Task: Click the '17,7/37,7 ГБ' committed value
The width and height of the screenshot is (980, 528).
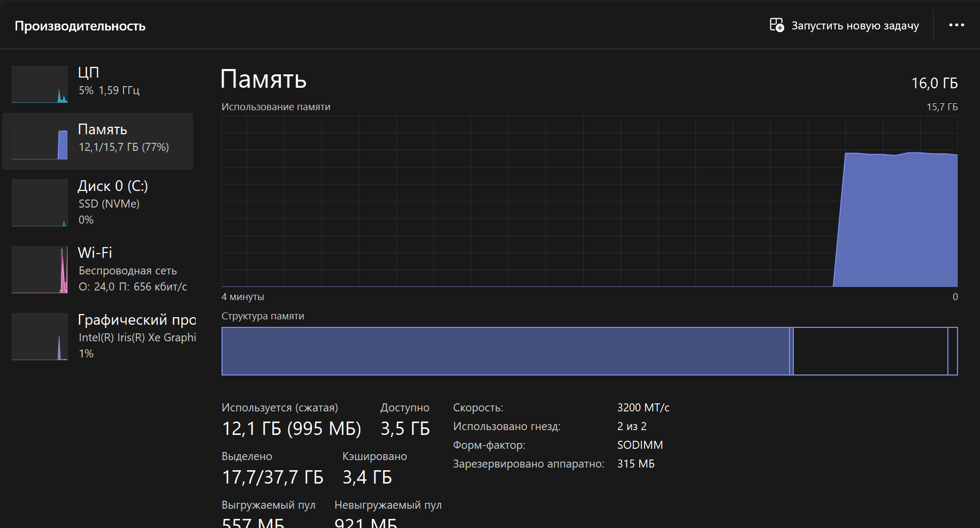Action: [273, 477]
